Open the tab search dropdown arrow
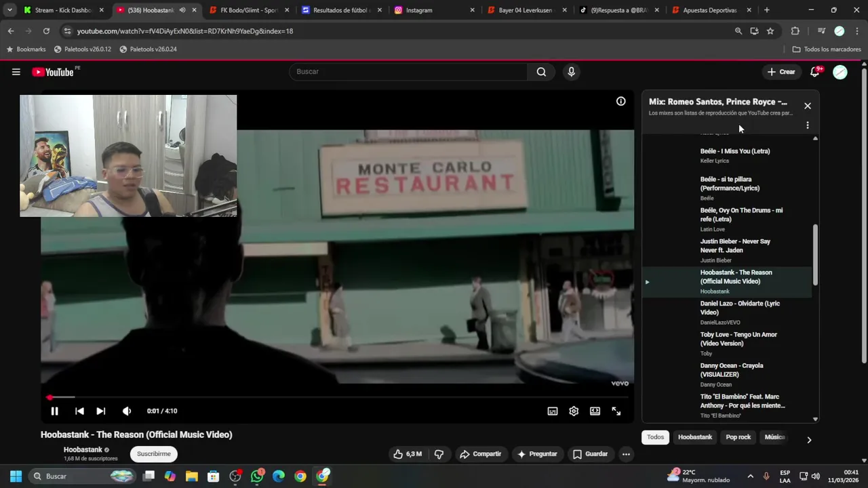This screenshot has height=488, width=868. pyautogui.click(x=9, y=10)
